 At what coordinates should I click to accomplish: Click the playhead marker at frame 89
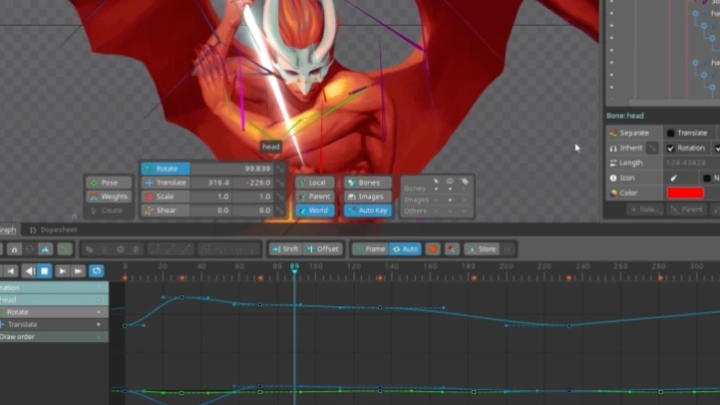pyautogui.click(x=294, y=268)
